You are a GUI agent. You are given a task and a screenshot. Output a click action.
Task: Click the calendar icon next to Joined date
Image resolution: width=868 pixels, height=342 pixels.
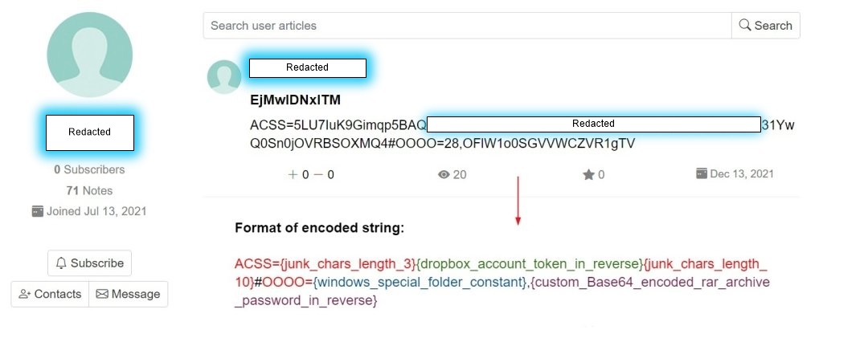37,211
